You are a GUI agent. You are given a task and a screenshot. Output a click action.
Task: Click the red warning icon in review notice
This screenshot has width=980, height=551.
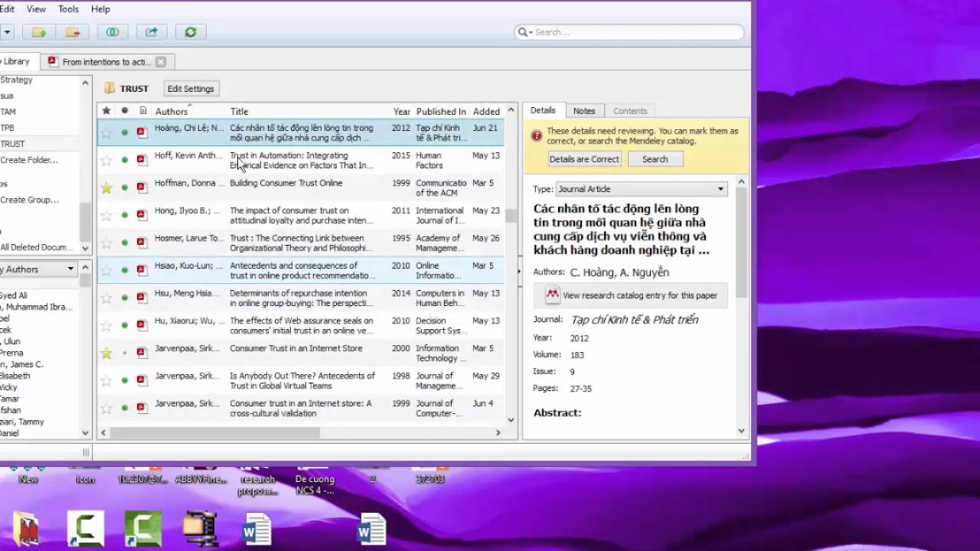[x=537, y=135]
